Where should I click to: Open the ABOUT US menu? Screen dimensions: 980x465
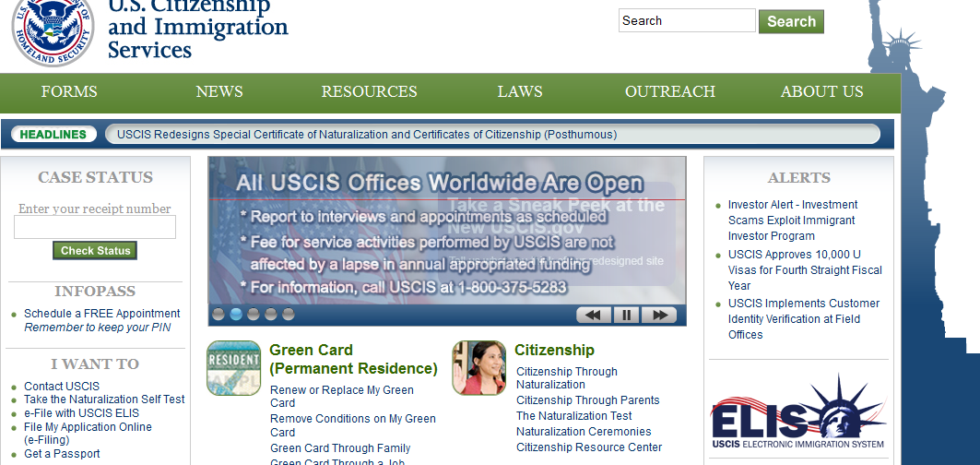(x=821, y=92)
